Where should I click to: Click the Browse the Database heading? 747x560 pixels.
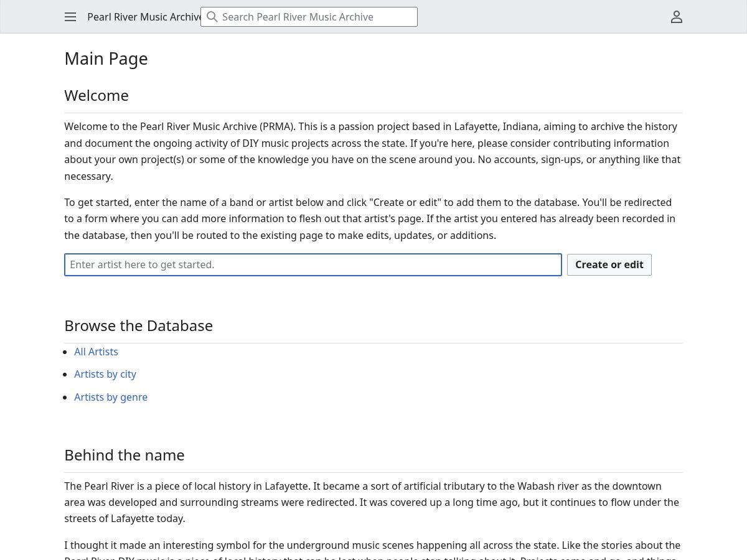139,325
